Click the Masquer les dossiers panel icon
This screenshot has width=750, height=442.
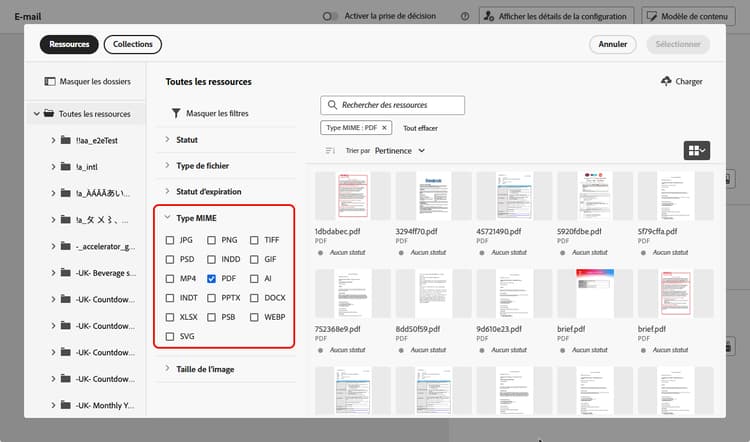coord(50,81)
